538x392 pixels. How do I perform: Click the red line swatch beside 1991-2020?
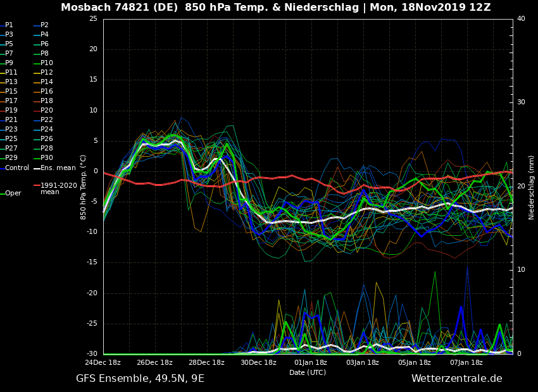point(37,186)
